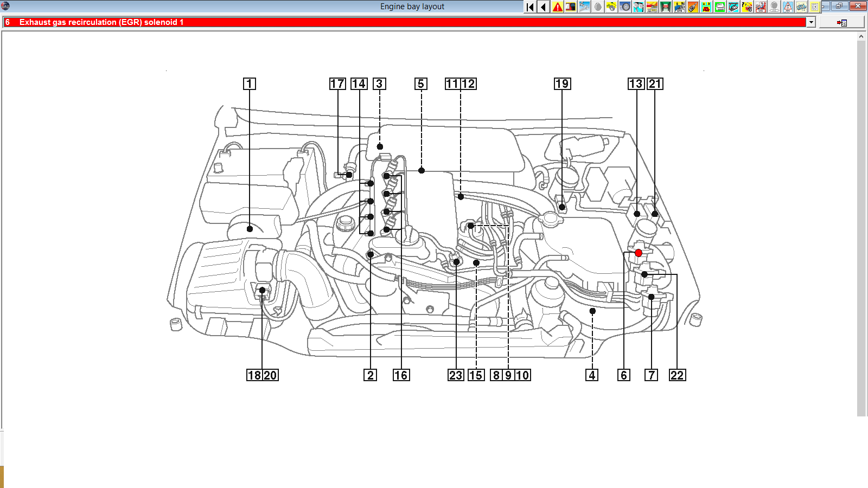Select component label 20 in diagram
This screenshot has width=868, height=488.
270,375
